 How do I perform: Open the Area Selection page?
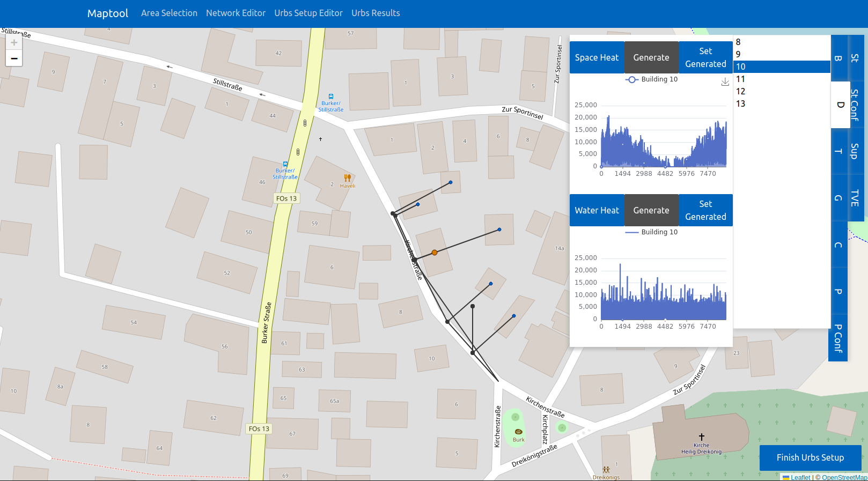click(169, 13)
